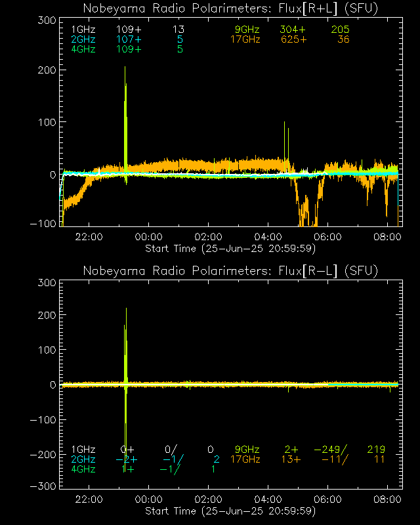The height and width of the screenshot is (525, 420).
Task: Click the 100 y-axis label on top plot
Action: (x=47, y=122)
